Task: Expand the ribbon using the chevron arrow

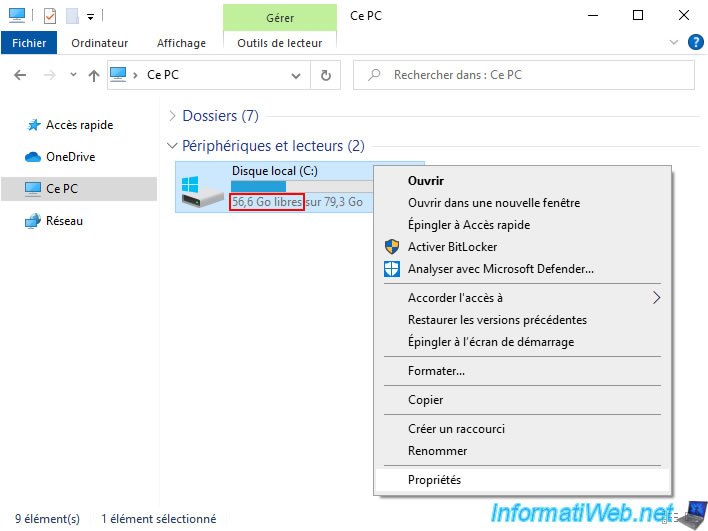Action: point(674,42)
